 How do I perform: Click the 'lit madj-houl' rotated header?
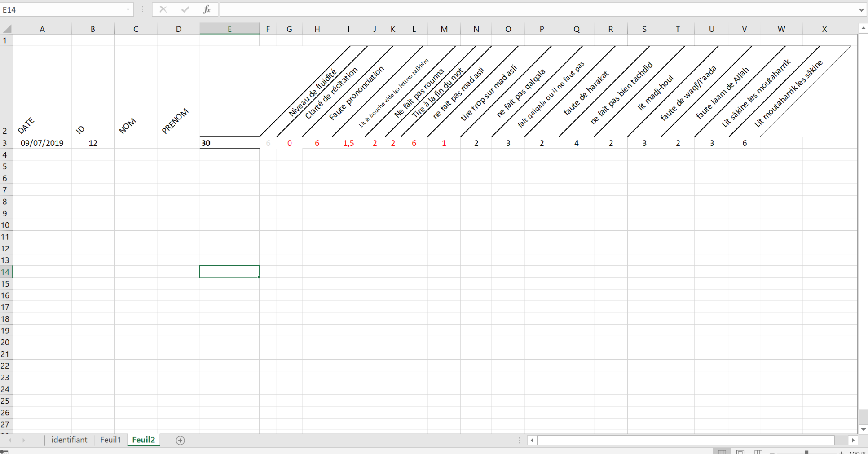[656, 93]
